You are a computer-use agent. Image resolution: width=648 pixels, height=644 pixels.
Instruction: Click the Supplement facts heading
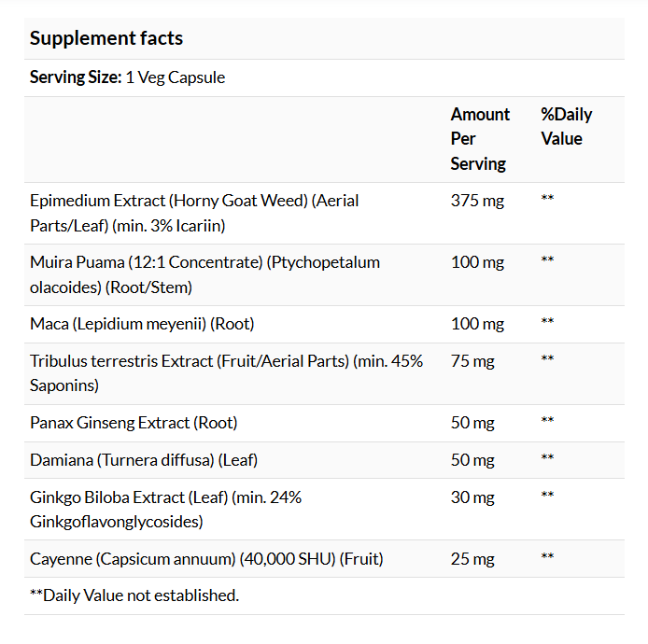pyautogui.click(x=106, y=38)
